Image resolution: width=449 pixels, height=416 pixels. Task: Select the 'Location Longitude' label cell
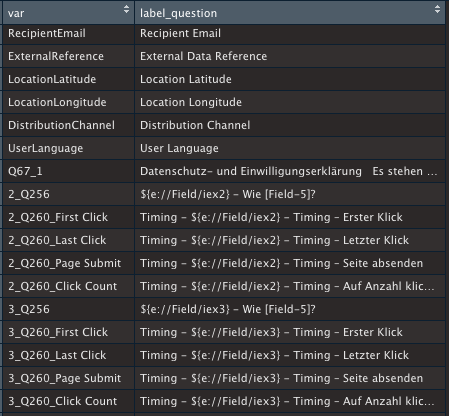tap(290, 102)
